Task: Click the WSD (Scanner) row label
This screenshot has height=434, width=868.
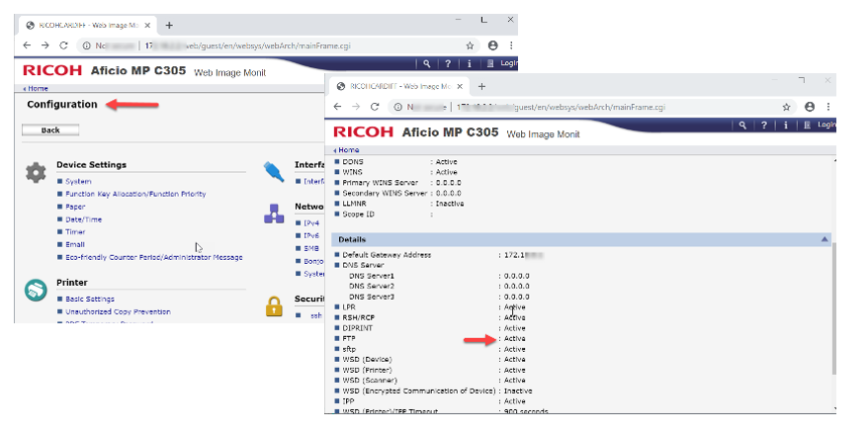Action: click(x=369, y=381)
